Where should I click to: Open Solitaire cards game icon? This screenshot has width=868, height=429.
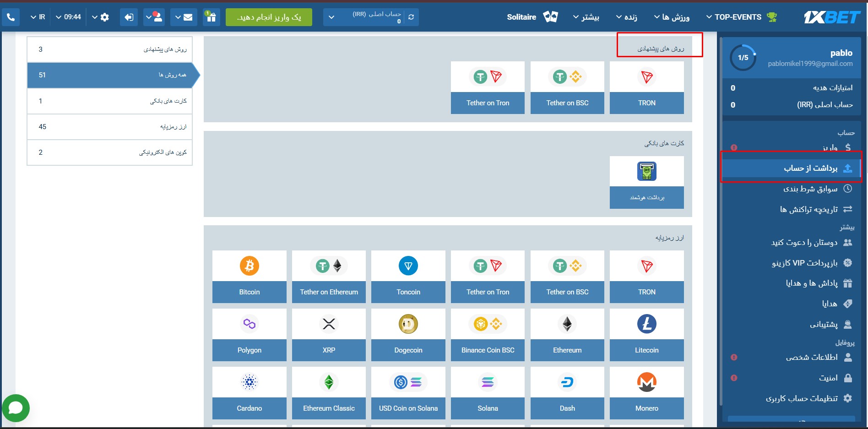coord(550,17)
